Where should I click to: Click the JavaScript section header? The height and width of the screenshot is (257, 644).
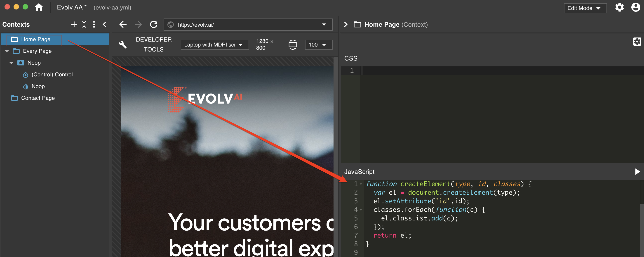coord(359,172)
